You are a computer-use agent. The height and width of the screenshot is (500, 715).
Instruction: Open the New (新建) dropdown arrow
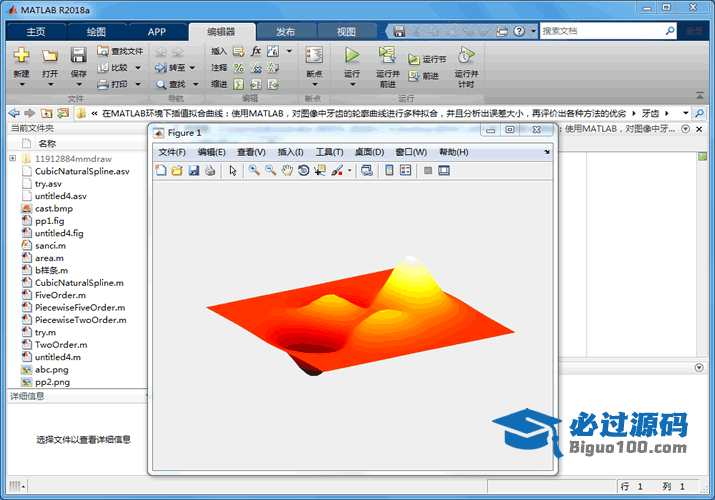21,84
